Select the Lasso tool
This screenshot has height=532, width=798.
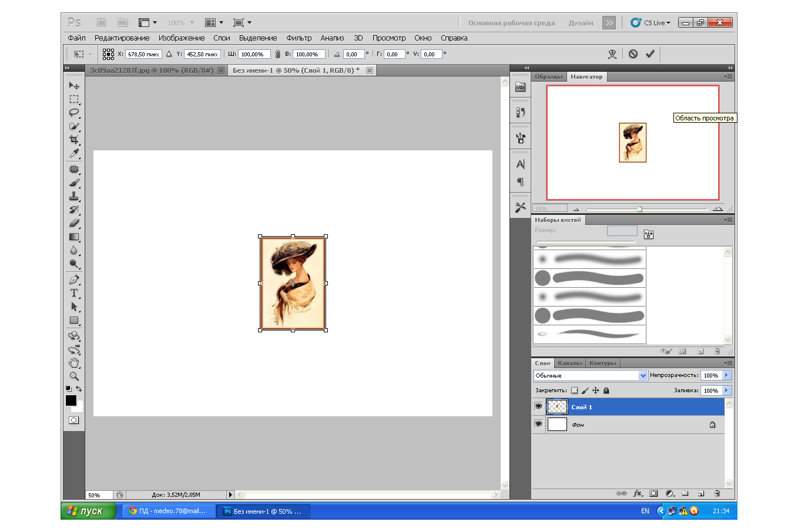tap(74, 113)
